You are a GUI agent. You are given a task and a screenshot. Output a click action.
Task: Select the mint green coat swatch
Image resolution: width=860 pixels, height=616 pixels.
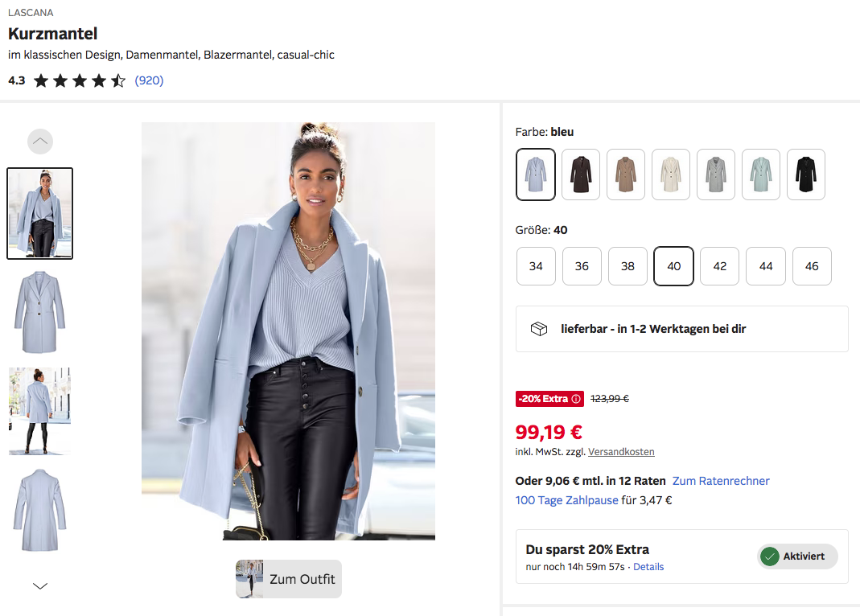[x=761, y=175]
